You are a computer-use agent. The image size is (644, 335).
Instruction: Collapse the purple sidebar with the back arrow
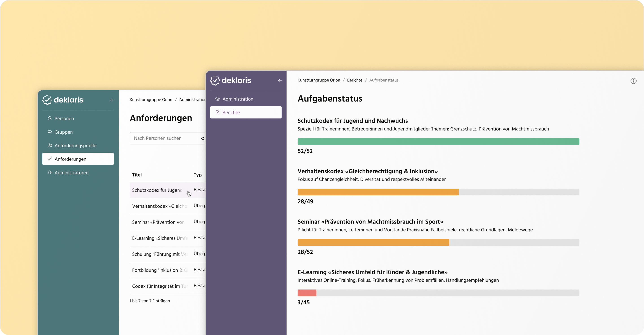point(280,80)
